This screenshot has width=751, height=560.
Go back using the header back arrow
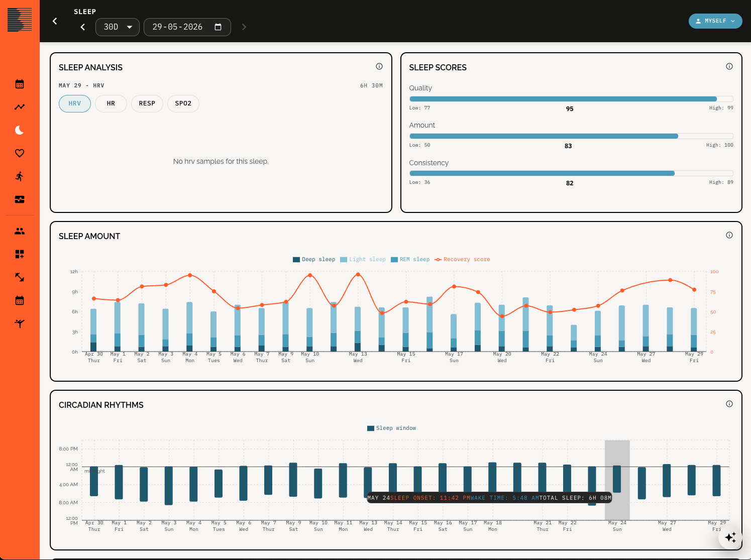pos(55,21)
